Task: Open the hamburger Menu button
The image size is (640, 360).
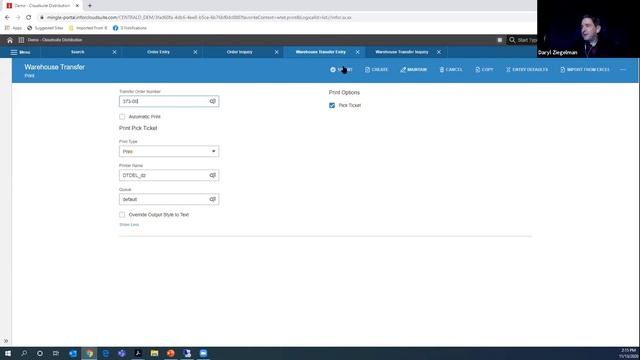Action: (20, 52)
